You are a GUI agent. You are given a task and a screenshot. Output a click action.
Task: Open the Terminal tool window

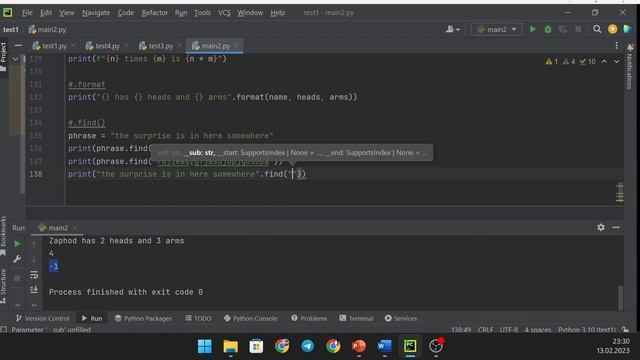[356, 318]
